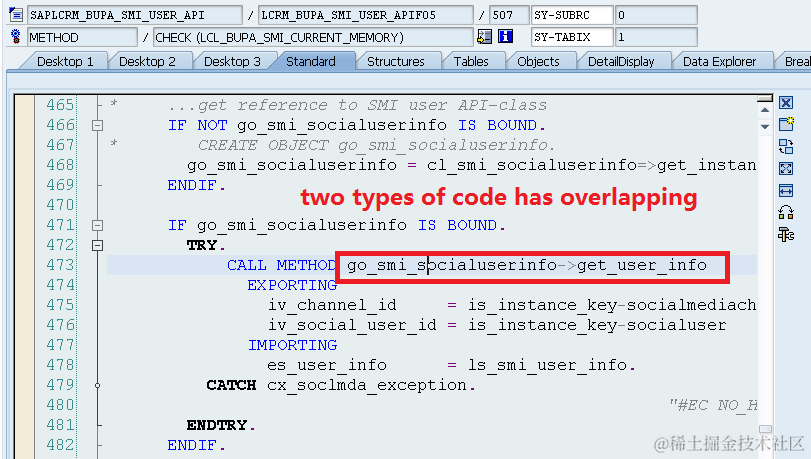Click the horizontal expand tool icon
811x459 pixels.
coord(786,191)
